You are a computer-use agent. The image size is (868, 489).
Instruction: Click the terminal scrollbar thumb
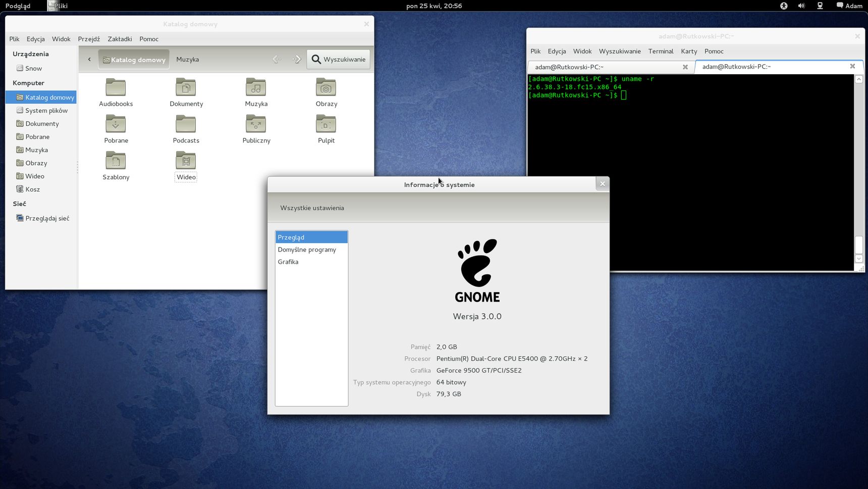pyautogui.click(x=859, y=244)
